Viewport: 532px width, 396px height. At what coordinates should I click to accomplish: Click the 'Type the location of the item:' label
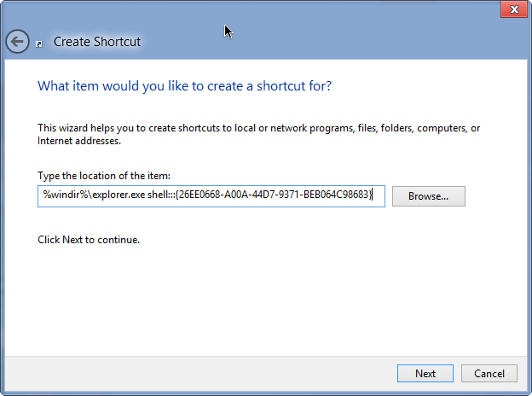(104, 176)
